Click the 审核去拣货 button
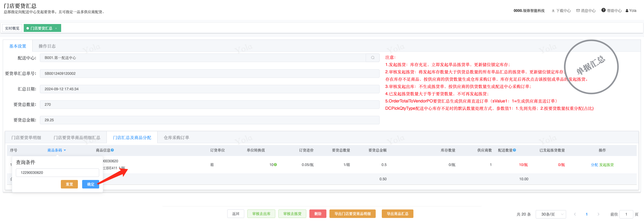The width and height of the screenshot is (644, 221). [292, 214]
